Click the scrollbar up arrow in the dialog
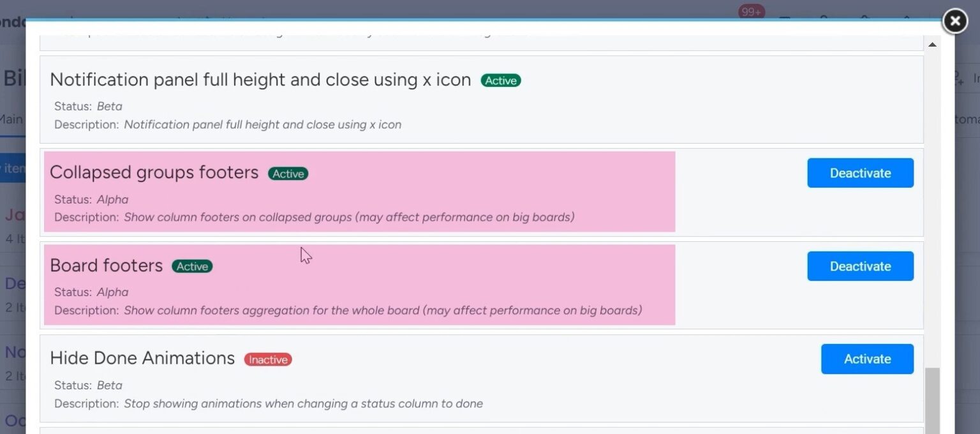The image size is (980, 434). tap(932, 43)
